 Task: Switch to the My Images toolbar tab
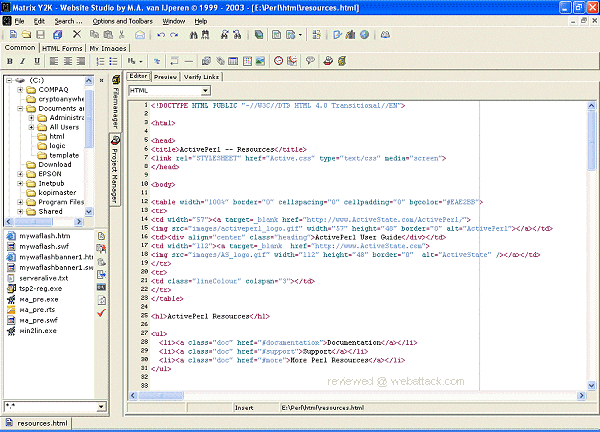(x=108, y=49)
